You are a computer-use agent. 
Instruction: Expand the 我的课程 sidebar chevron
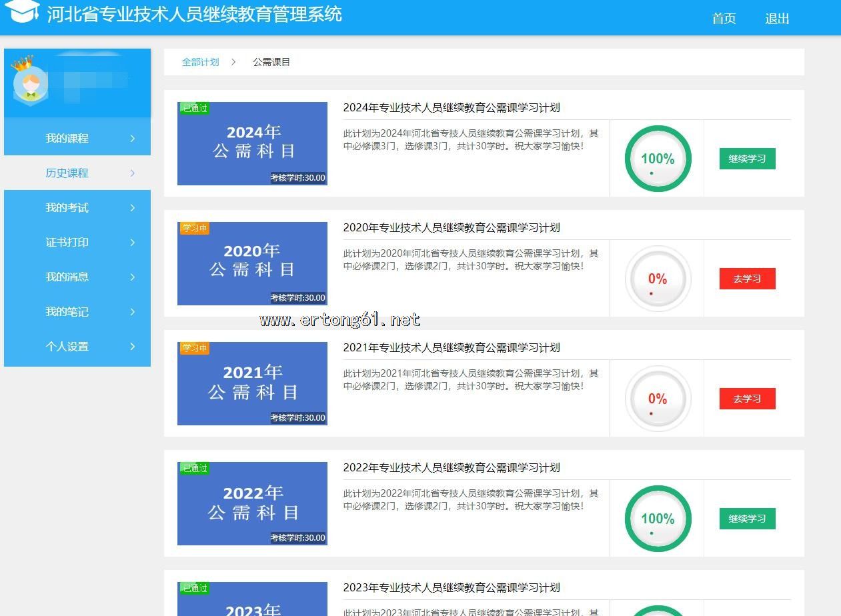132,139
